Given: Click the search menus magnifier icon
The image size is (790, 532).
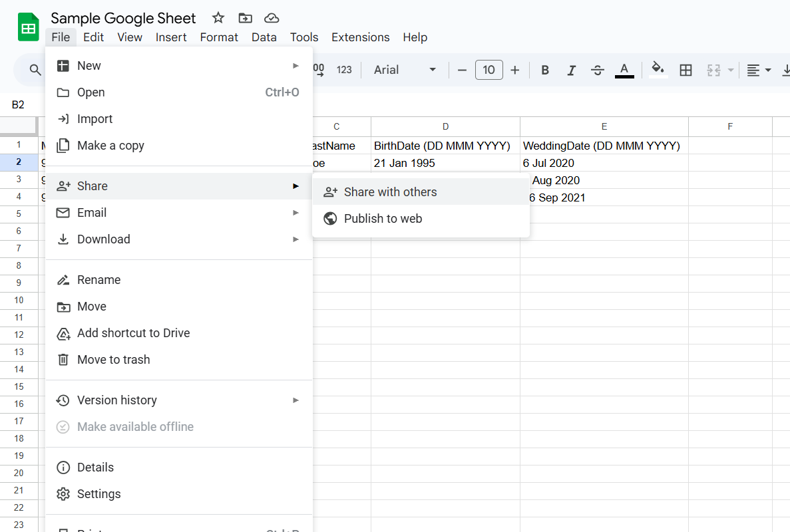Looking at the screenshot, I should pyautogui.click(x=35, y=70).
